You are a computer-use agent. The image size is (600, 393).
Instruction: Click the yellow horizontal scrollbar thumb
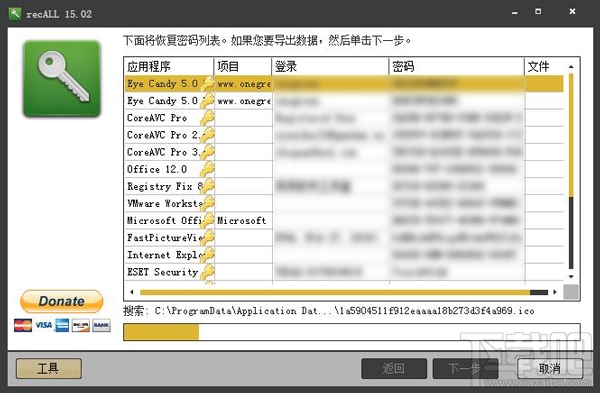click(335, 292)
